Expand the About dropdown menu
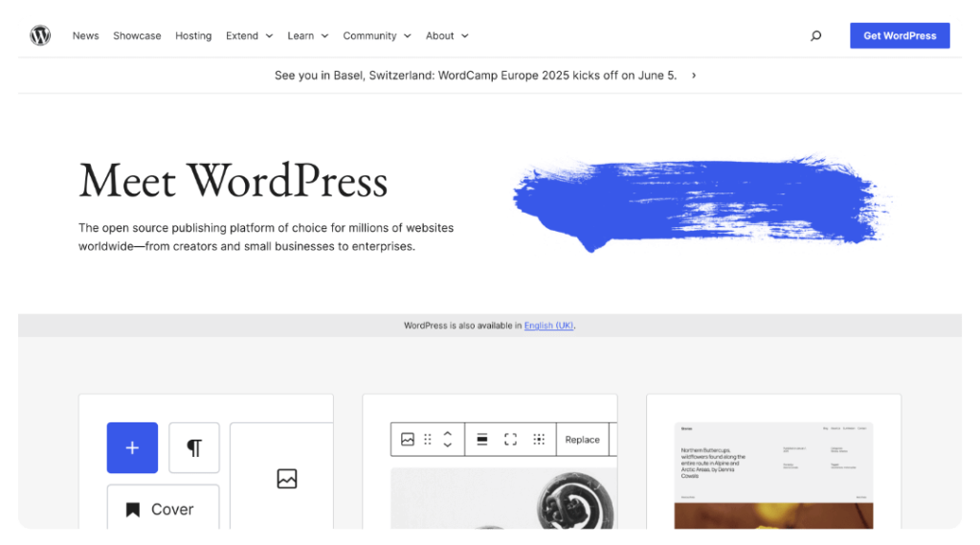The image size is (980, 545). point(447,36)
